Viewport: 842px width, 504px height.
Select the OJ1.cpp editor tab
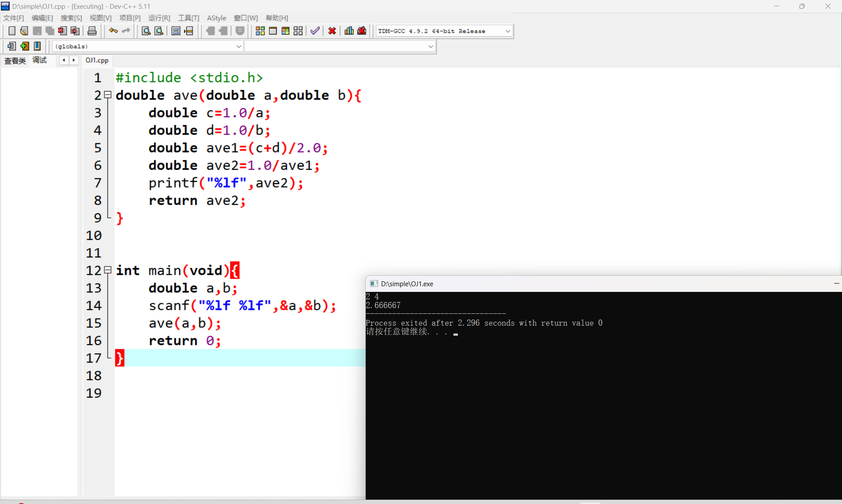pos(97,60)
